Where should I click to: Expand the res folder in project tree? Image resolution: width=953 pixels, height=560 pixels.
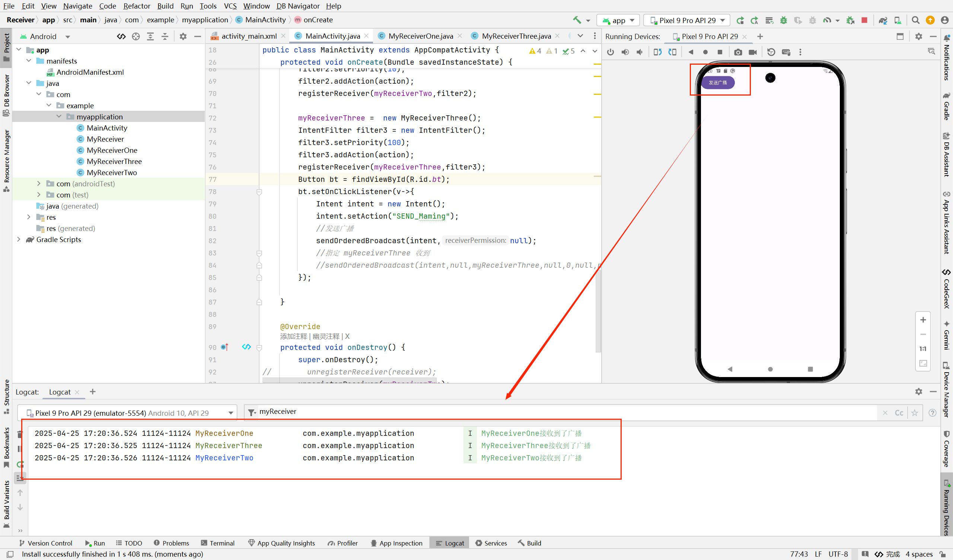click(x=29, y=217)
